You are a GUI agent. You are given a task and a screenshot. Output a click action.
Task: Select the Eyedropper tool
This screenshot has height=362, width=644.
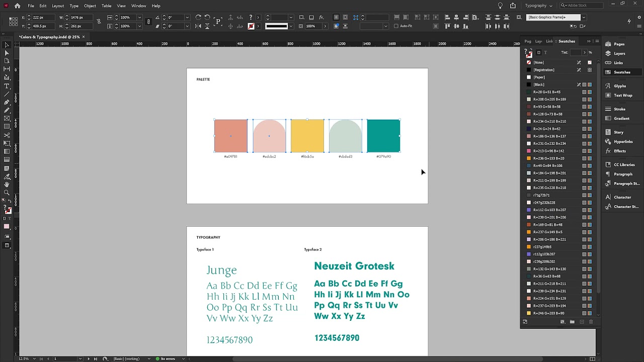[x=7, y=176]
